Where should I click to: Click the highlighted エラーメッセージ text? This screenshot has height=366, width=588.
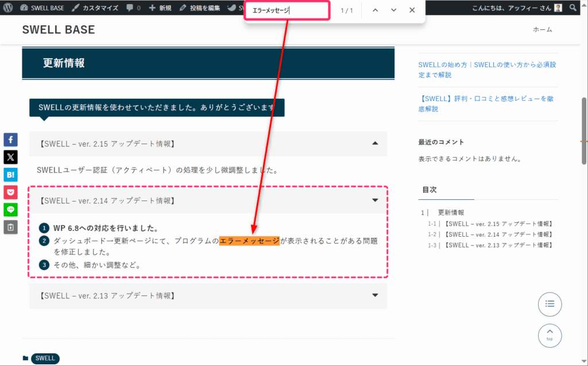(249, 241)
